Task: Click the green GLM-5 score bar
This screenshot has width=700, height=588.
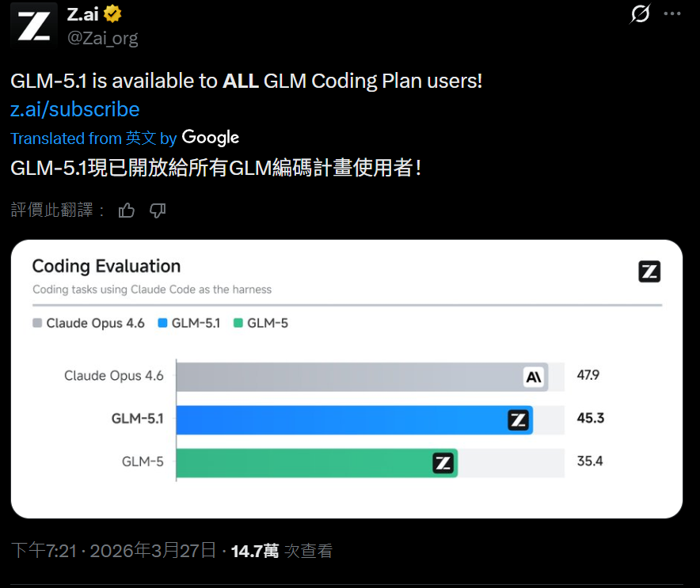Action: coord(317,463)
